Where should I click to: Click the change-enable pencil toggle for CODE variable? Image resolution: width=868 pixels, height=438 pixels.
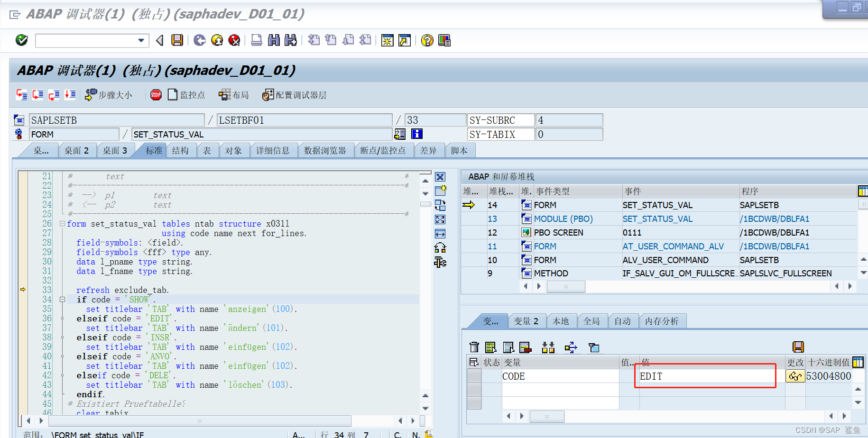pyautogui.click(x=795, y=376)
